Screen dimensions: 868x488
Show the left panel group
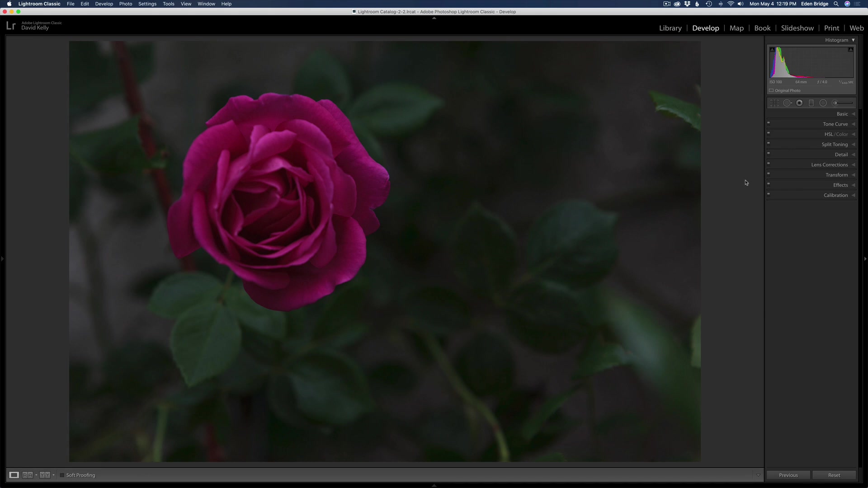pyautogui.click(x=2, y=259)
